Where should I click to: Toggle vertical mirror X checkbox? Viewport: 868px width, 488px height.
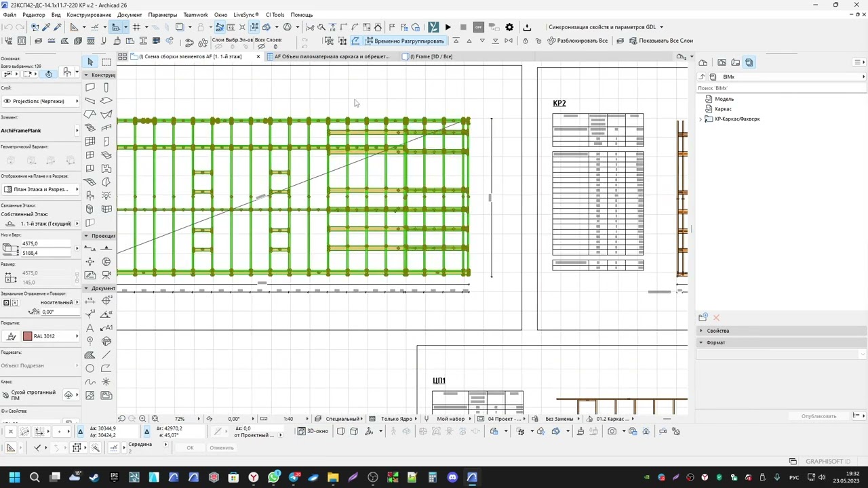click(15, 302)
